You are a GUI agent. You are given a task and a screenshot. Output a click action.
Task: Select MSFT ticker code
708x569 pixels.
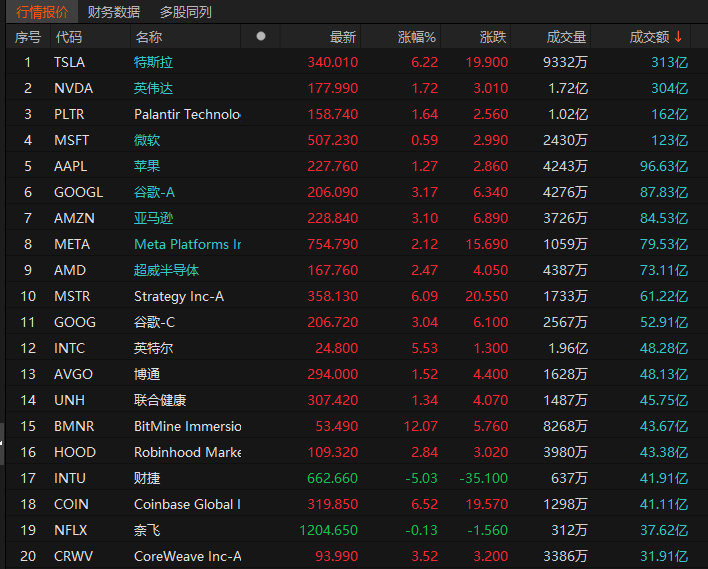tap(71, 140)
